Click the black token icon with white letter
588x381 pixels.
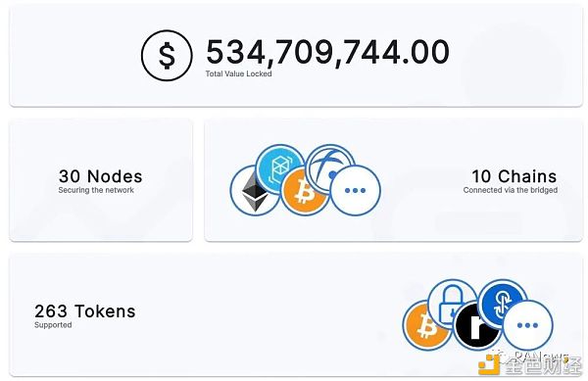point(476,325)
